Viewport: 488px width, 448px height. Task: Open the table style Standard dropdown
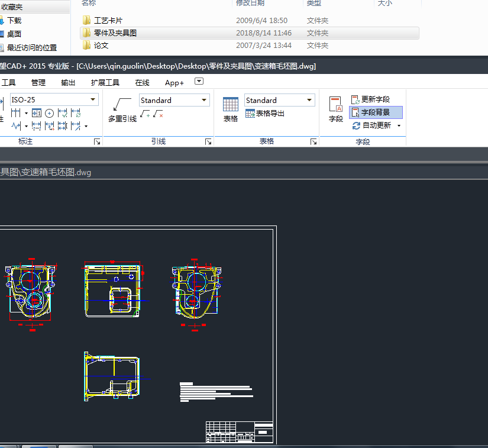coord(309,100)
